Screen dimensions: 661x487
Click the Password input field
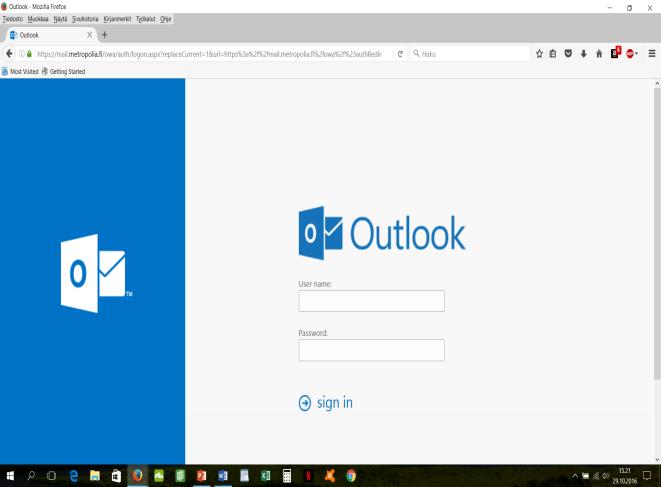(x=371, y=350)
